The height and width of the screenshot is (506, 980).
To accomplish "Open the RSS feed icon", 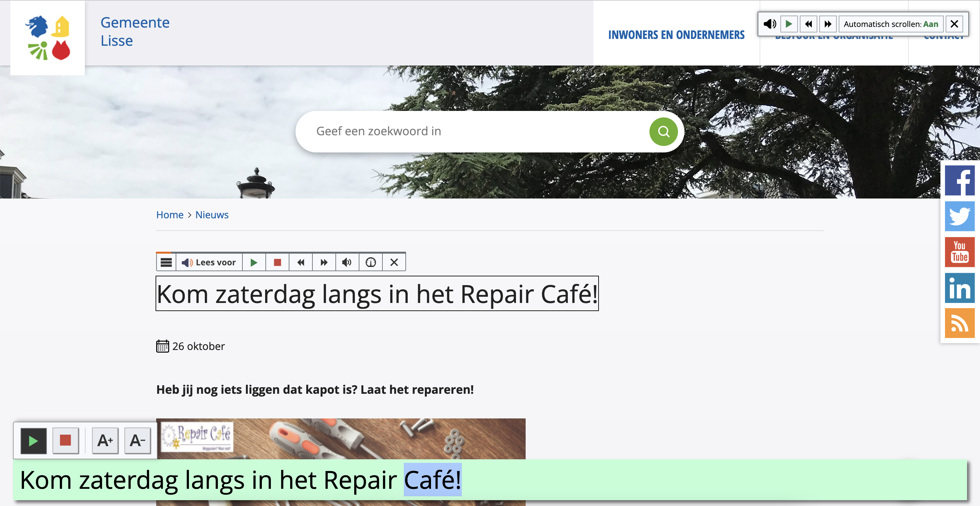I will tap(960, 323).
